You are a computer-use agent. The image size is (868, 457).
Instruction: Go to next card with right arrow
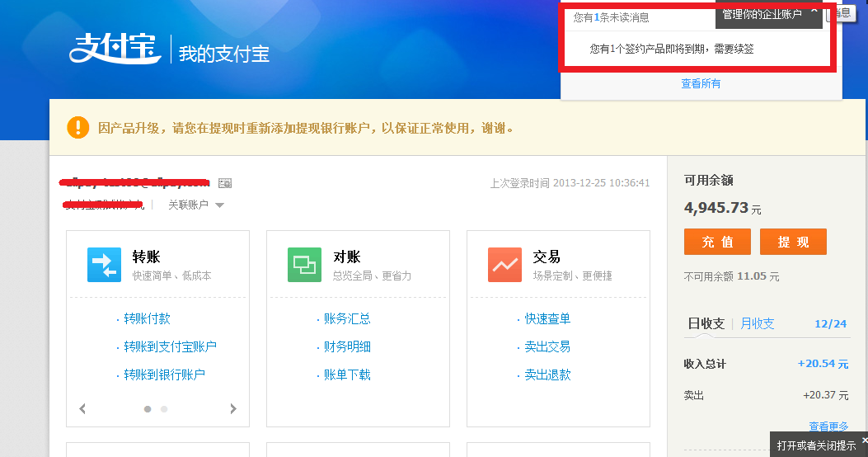(233, 409)
